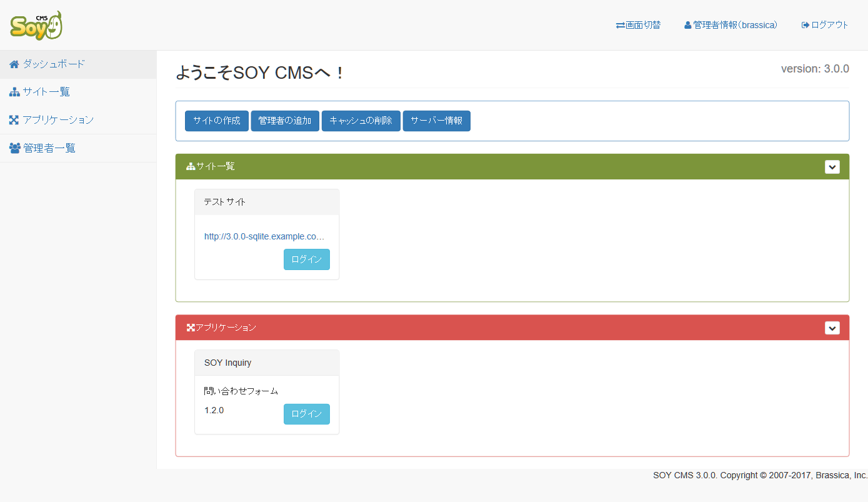Open アプリケーション in the sidebar menu
The width and height of the screenshot is (868, 502).
point(78,120)
